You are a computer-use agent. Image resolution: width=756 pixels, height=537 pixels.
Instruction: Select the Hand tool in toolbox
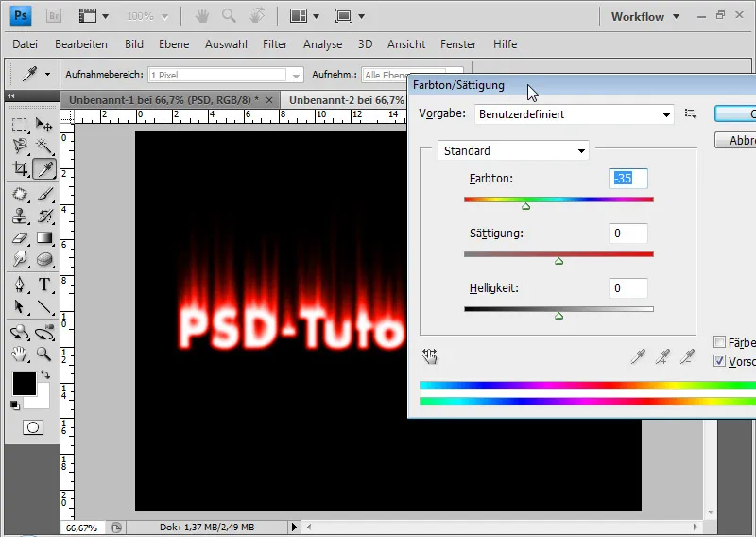pyautogui.click(x=19, y=355)
